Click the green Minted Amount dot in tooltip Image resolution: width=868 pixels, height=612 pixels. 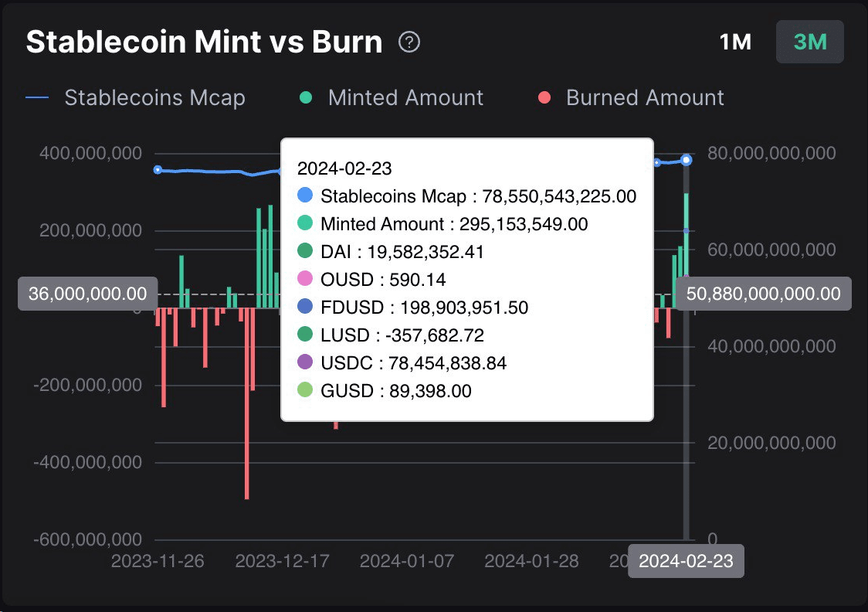(x=306, y=223)
